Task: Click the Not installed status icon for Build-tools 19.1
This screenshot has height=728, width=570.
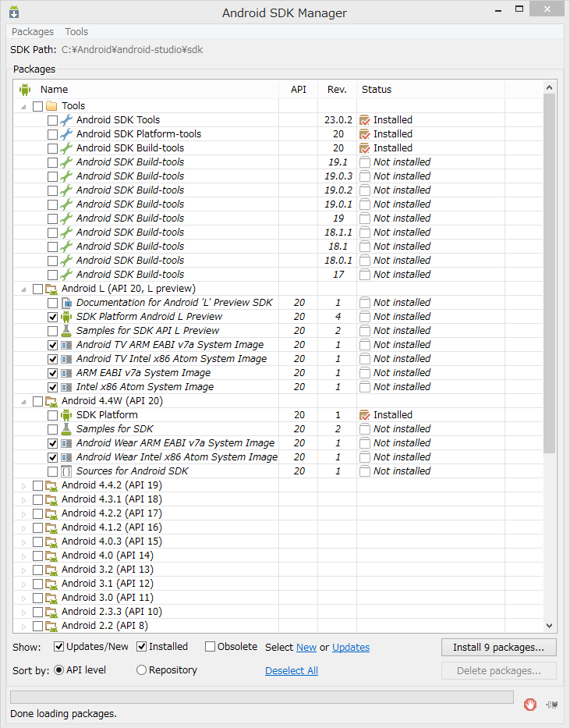Action: pyautogui.click(x=365, y=162)
